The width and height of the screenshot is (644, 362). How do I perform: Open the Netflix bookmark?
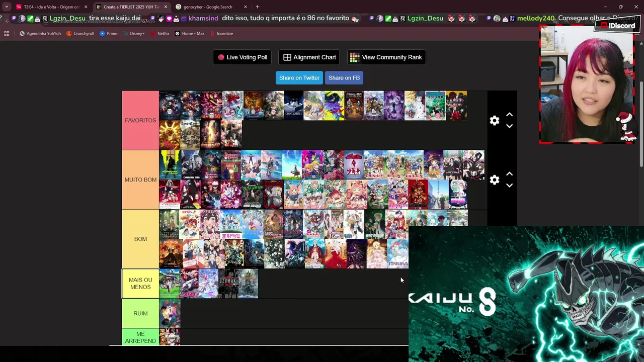click(160, 34)
